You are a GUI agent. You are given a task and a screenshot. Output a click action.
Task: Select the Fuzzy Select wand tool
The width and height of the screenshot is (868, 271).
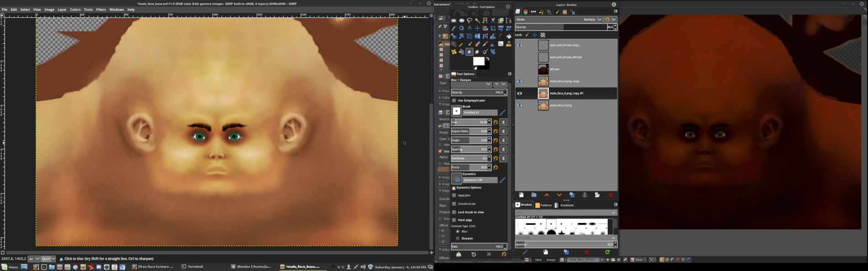477,20
